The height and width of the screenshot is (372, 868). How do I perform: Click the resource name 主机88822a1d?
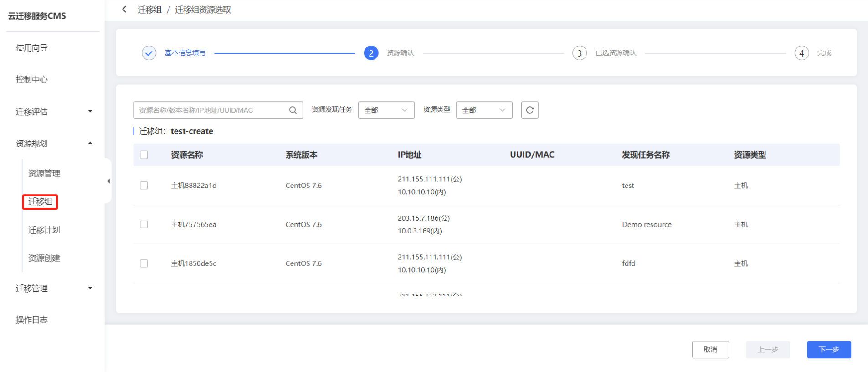pos(194,186)
